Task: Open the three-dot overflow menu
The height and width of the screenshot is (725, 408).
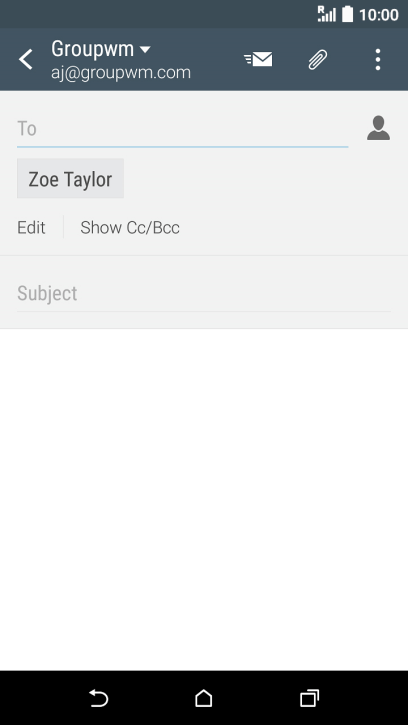Action: pyautogui.click(x=378, y=59)
